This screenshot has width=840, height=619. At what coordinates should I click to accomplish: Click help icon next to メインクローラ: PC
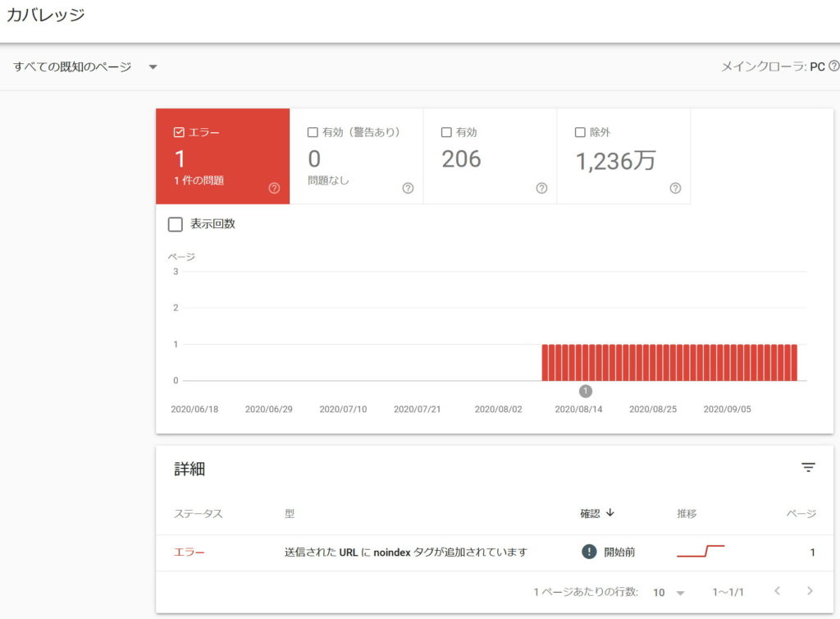[x=833, y=66]
